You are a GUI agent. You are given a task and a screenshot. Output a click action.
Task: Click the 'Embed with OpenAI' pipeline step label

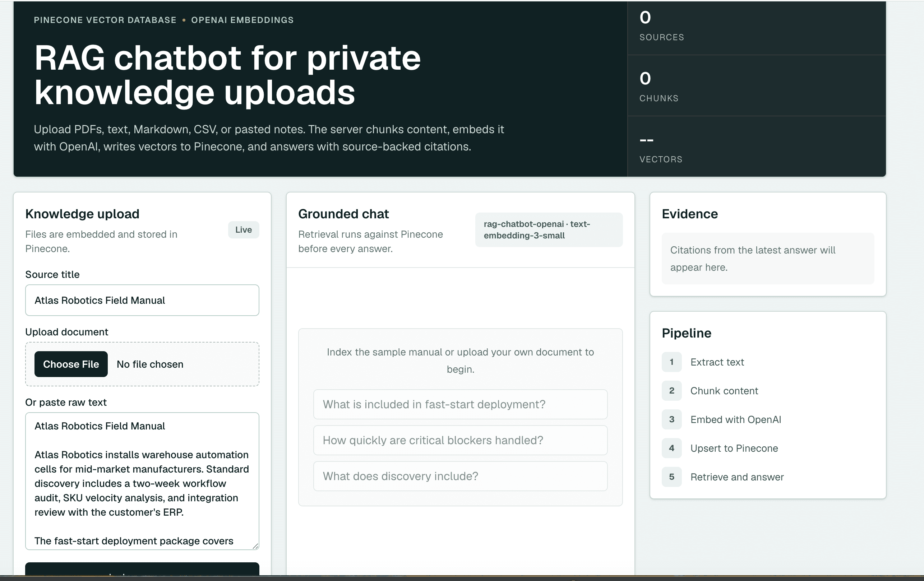click(736, 419)
